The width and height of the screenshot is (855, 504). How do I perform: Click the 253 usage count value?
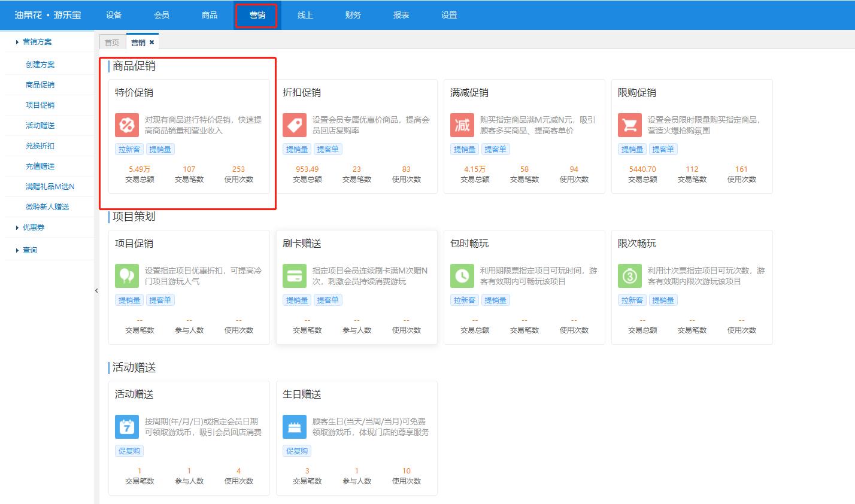238,169
